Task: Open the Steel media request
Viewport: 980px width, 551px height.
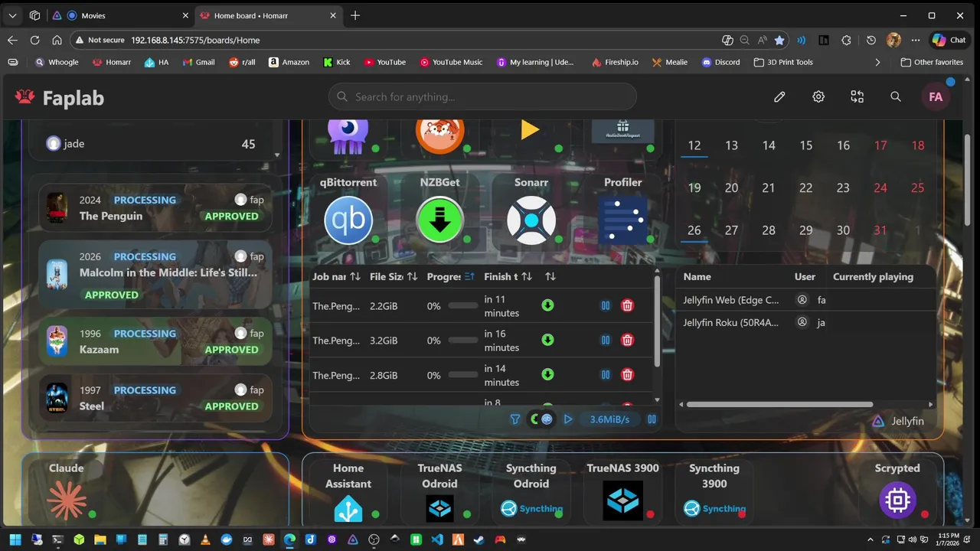Action: (155, 398)
